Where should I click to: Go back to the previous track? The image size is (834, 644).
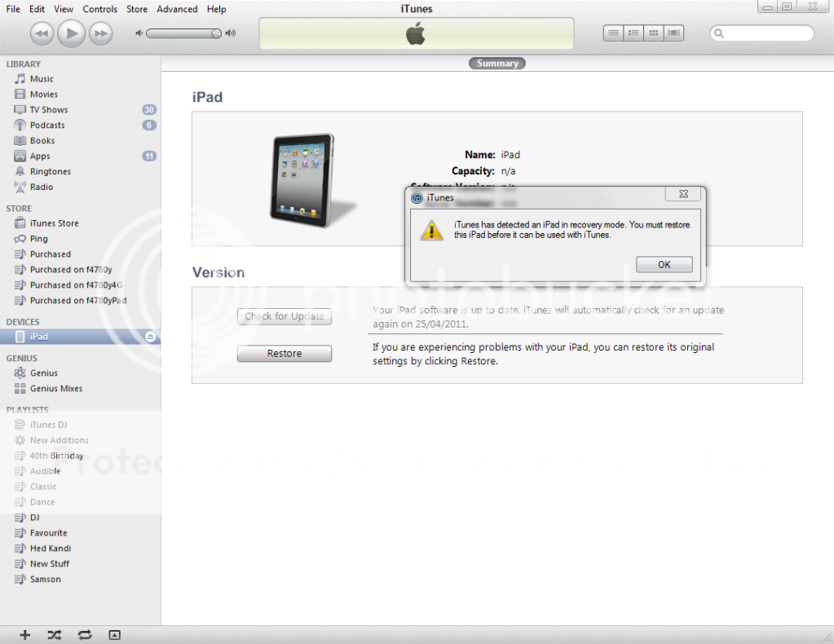(x=43, y=33)
